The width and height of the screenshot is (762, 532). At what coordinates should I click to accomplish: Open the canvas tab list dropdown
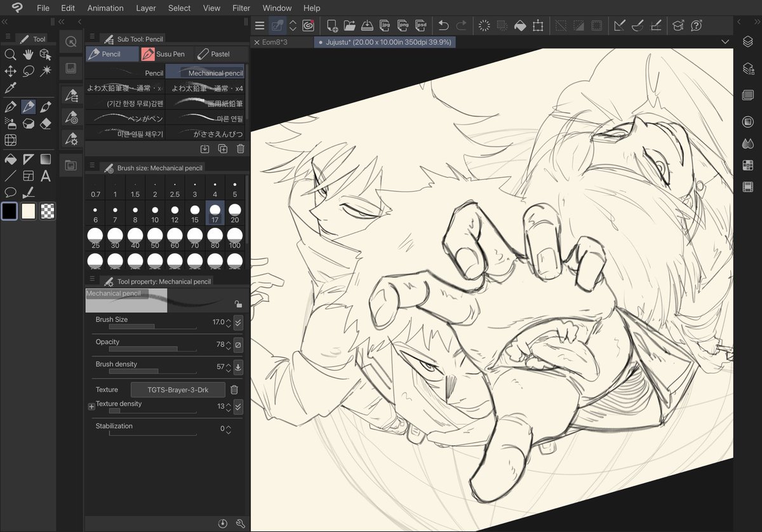click(726, 41)
